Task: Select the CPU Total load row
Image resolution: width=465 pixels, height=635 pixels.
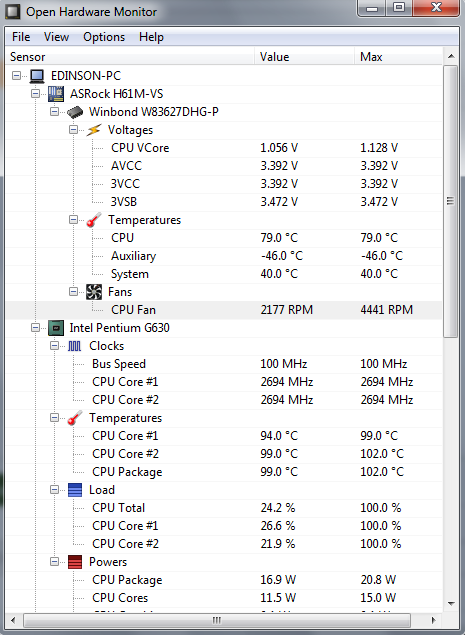Action: [224, 508]
